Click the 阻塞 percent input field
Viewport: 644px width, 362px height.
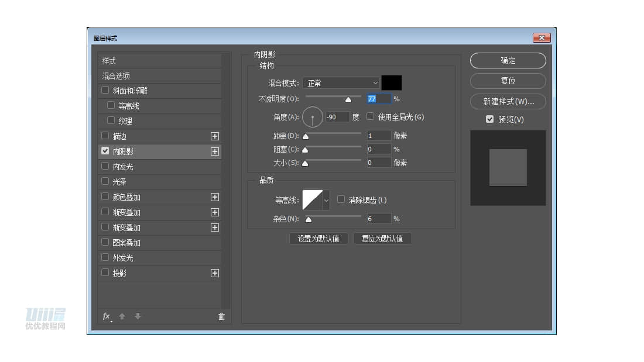point(378,149)
